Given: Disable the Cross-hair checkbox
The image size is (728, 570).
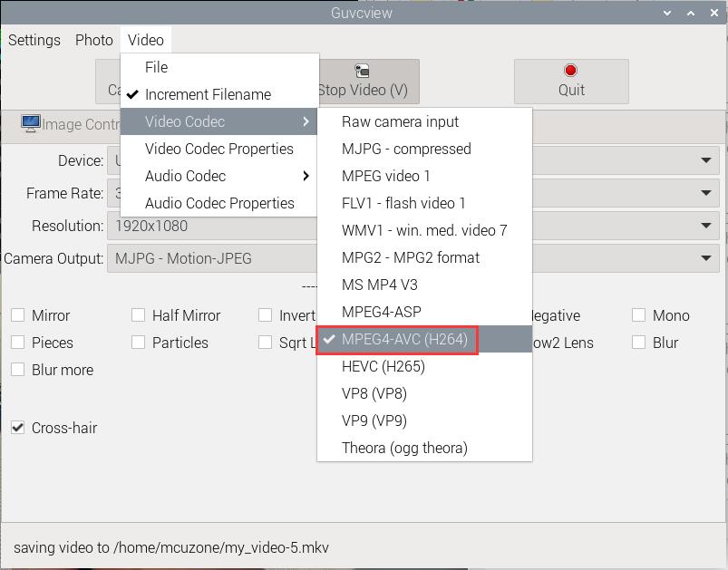Looking at the screenshot, I should (x=18, y=428).
